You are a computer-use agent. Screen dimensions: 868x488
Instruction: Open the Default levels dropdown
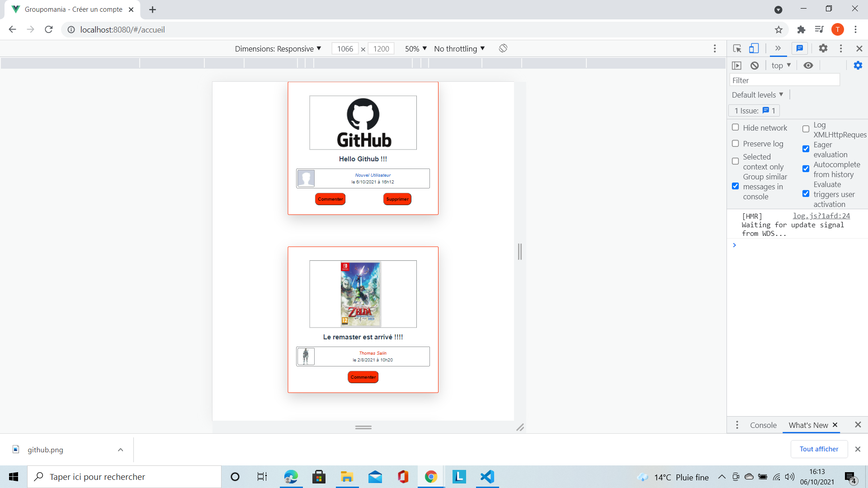point(757,94)
